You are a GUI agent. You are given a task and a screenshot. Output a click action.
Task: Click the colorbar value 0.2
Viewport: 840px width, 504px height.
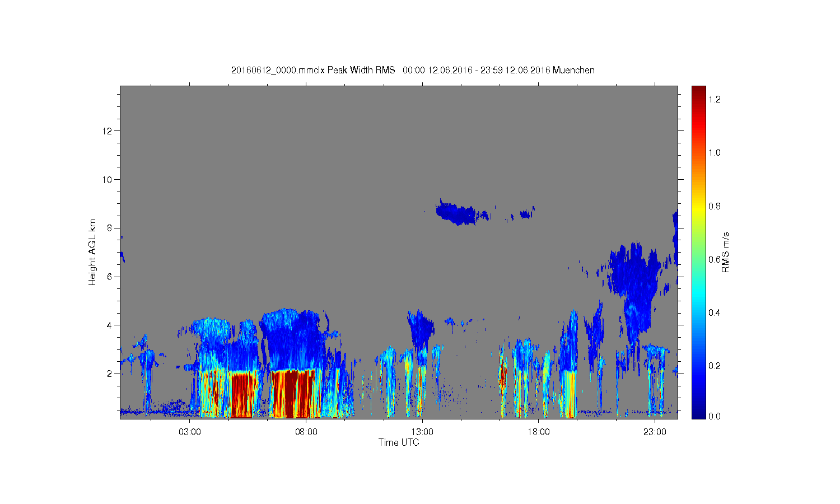(x=715, y=366)
